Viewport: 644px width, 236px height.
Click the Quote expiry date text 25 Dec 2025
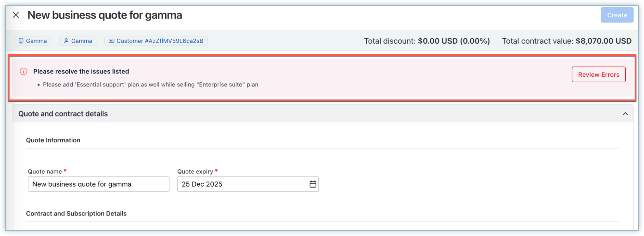coord(202,184)
